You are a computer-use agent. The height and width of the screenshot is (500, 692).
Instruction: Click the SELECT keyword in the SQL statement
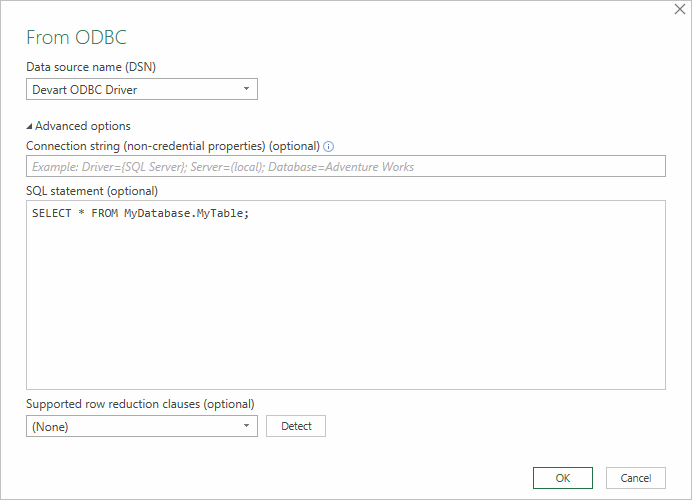(x=50, y=214)
